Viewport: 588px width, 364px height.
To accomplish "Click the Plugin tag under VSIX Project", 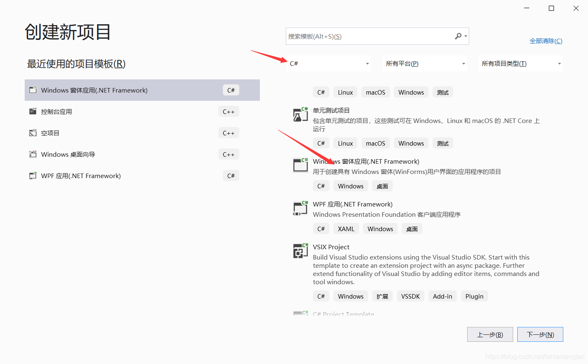I will click(x=475, y=296).
